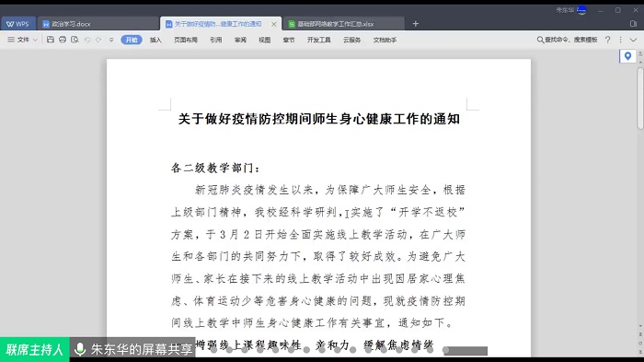Expand the 文件 dropdown arrow

35,40
